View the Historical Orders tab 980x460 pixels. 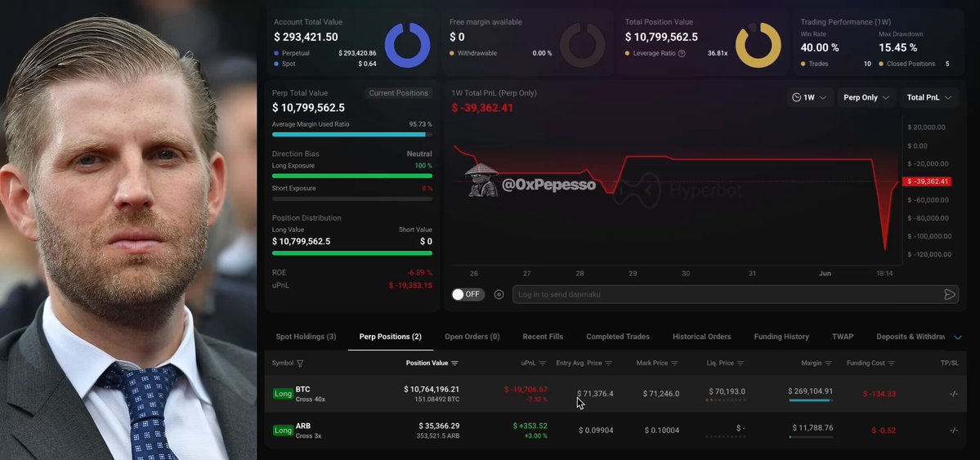701,337
